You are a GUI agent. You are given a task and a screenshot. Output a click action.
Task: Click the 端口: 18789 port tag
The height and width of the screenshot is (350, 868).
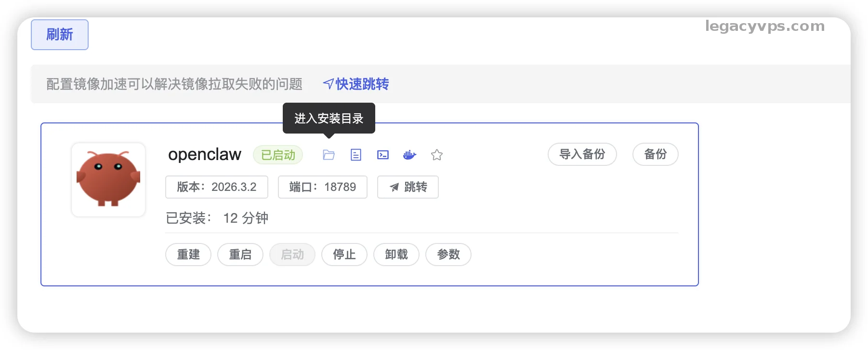pos(323,187)
